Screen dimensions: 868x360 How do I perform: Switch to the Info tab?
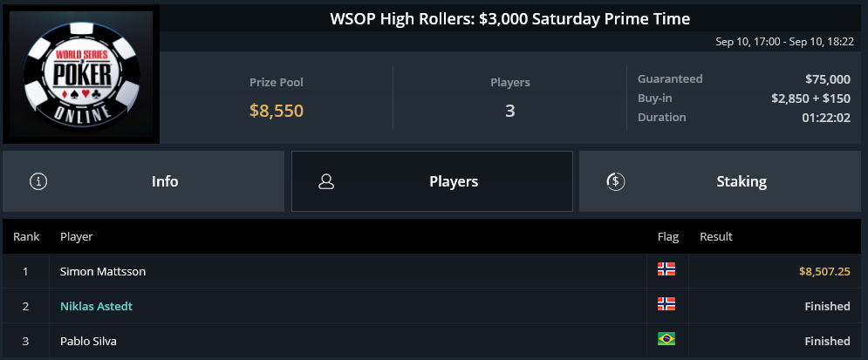tap(143, 181)
